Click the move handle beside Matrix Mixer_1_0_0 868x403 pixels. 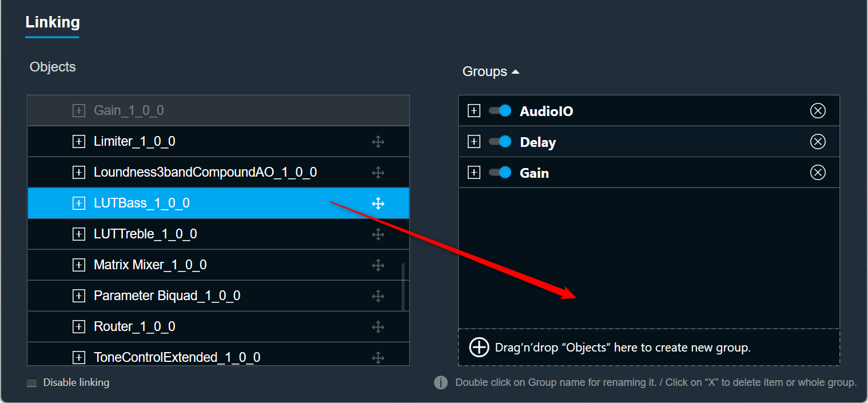click(x=378, y=265)
